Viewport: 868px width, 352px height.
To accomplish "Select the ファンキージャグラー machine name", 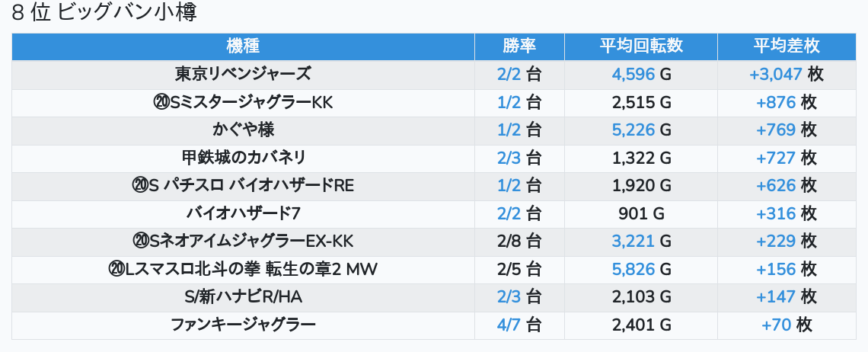I will tap(243, 325).
